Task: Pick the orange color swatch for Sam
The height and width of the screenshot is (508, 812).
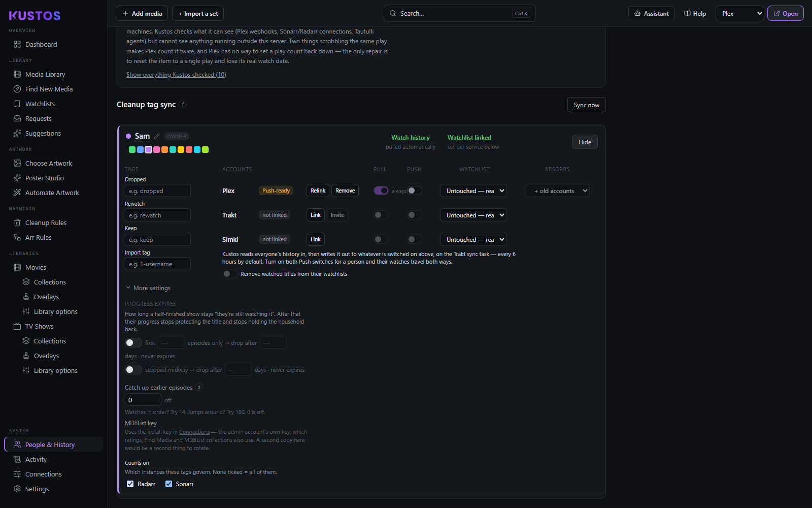Action: click(x=165, y=149)
